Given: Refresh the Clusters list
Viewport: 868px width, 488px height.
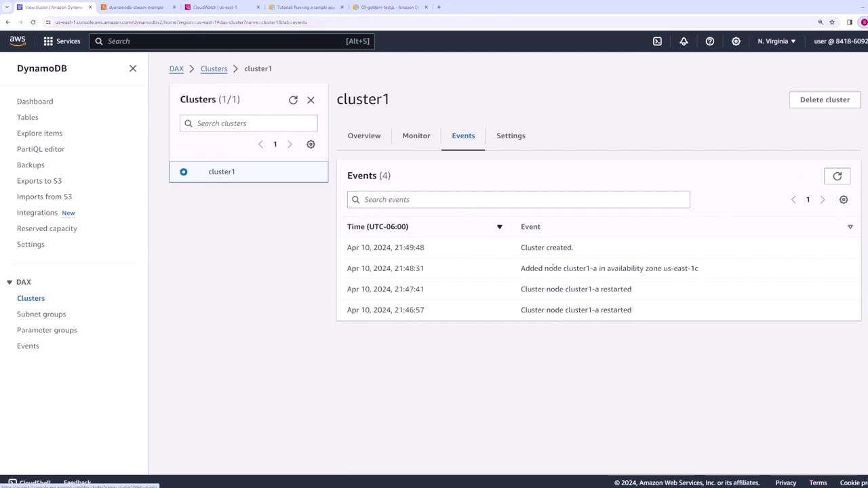Looking at the screenshot, I should coord(293,100).
